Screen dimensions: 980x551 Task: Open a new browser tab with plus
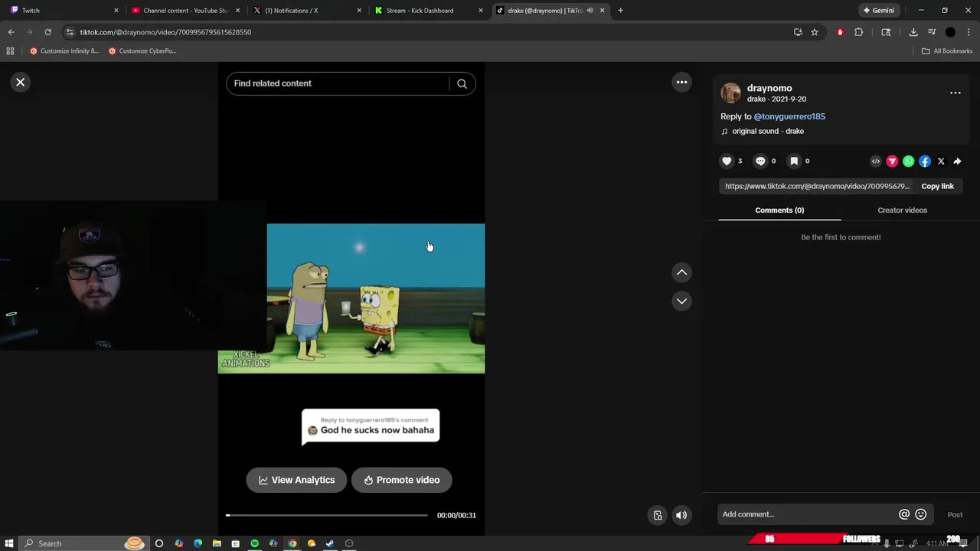click(x=620, y=11)
